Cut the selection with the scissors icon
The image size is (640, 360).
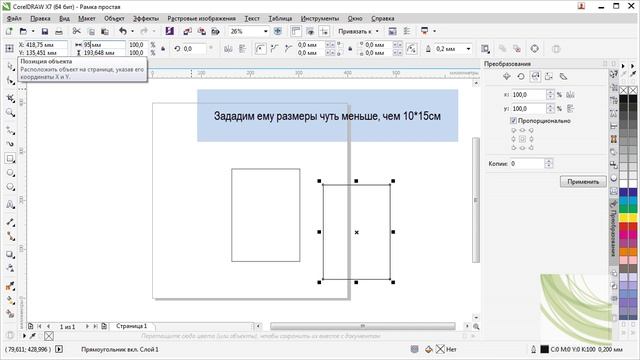click(76, 31)
